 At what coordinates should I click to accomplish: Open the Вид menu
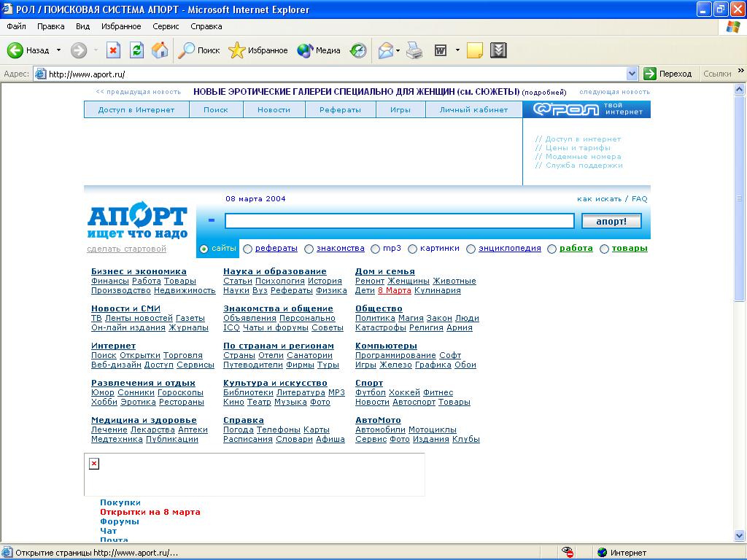click(x=83, y=26)
